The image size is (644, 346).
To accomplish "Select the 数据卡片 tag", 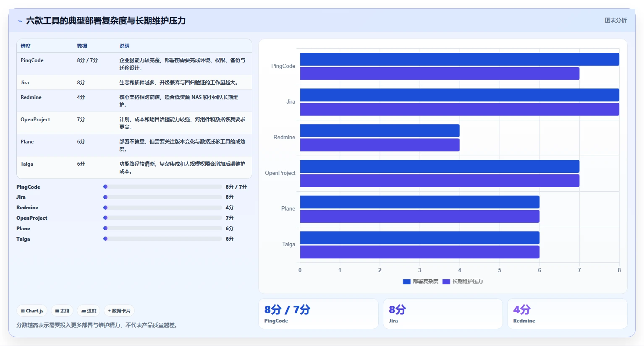I will pyautogui.click(x=119, y=311).
